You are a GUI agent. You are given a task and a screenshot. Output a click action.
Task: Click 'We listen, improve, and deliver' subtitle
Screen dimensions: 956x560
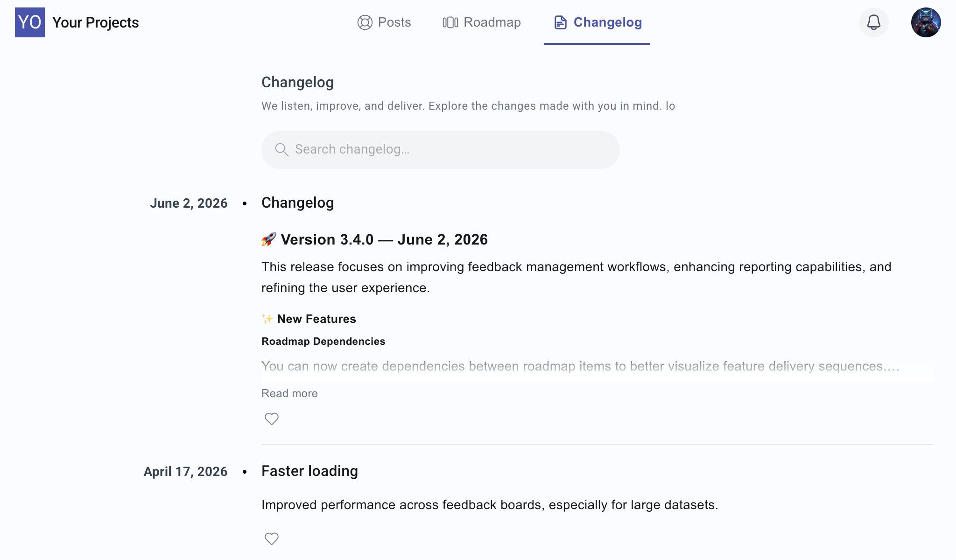(x=468, y=106)
